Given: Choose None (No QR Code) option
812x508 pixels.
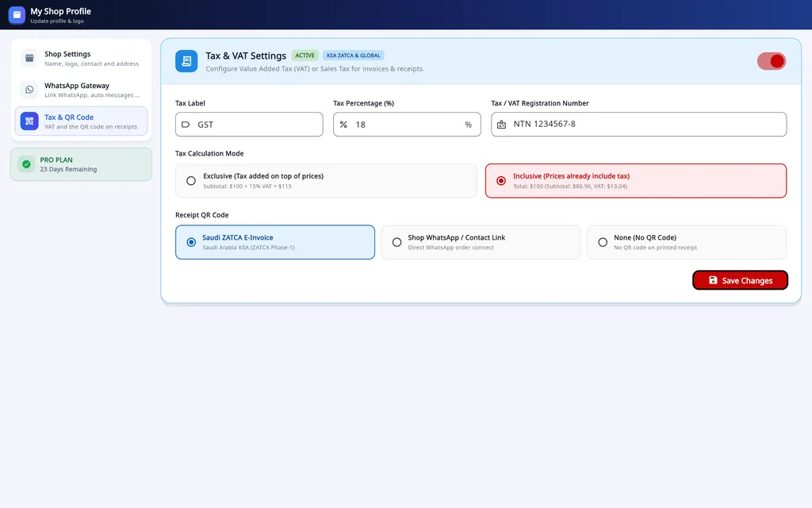Looking at the screenshot, I should [x=687, y=242].
